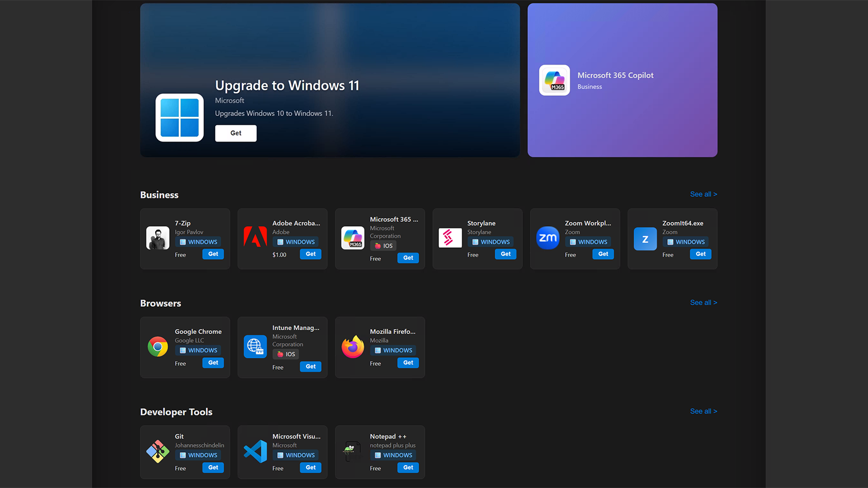This screenshot has height=488, width=868.
Task: Click the Upgrade to Windows 11 title
Action: tap(287, 86)
